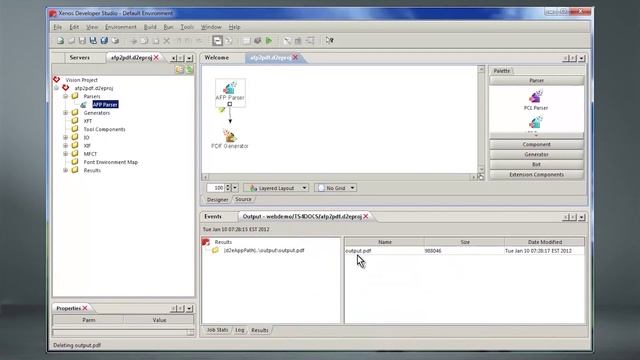Viewport: 640px width, 360px height.
Task: Close the afp2pdf.d2eproj editor tab
Action: tap(295, 58)
